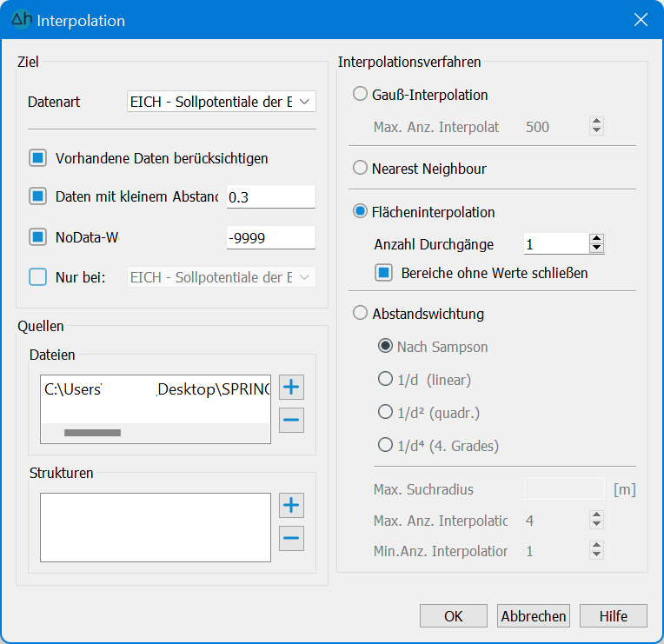Image resolution: width=664 pixels, height=644 pixels.
Task: Uncheck Bereiche ohne Werte schließen
Action: coord(384,273)
